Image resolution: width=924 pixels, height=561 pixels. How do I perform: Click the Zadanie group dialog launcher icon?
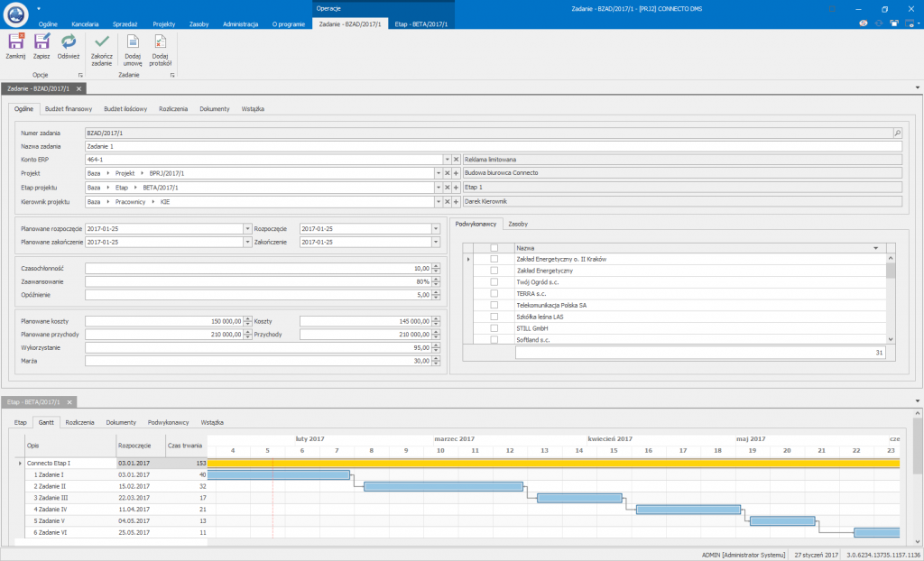click(172, 76)
